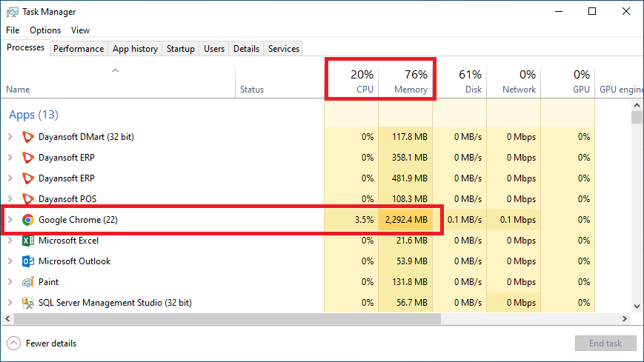Sort by the Name column header
The width and height of the screenshot is (644, 362).
pos(18,90)
